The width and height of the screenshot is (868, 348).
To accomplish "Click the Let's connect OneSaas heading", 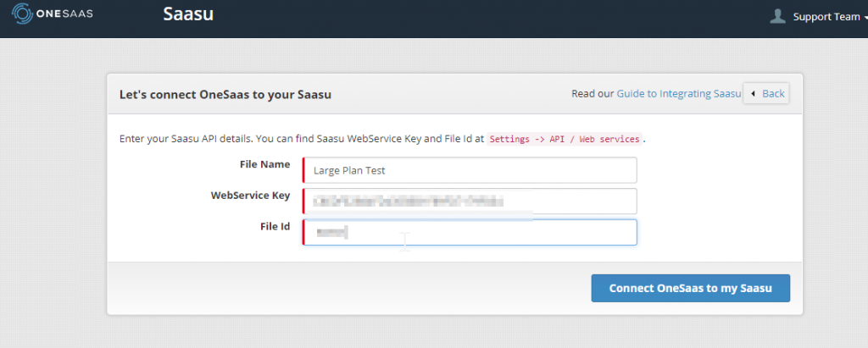I will coord(225,94).
